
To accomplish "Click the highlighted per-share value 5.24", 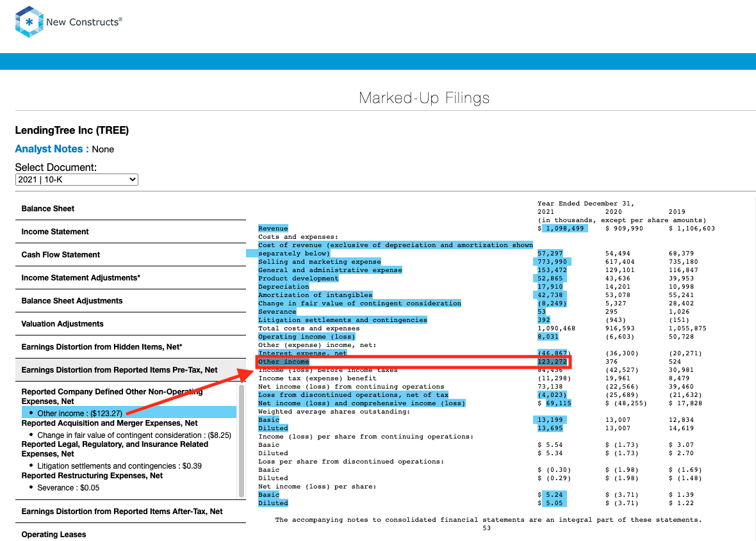I will point(554,495).
